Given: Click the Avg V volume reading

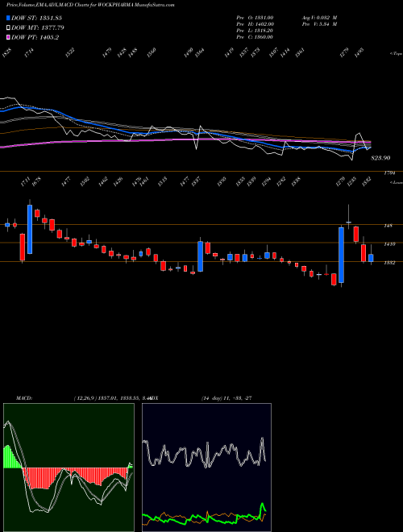Looking at the screenshot, I should pyautogui.click(x=319, y=18).
